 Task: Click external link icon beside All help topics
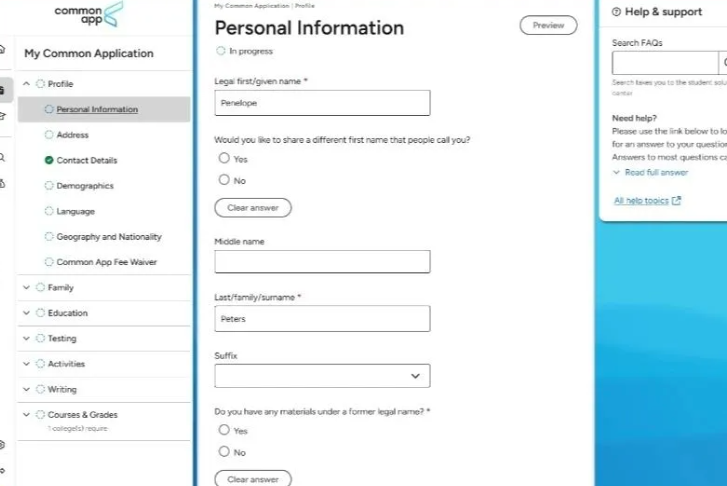tap(677, 200)
